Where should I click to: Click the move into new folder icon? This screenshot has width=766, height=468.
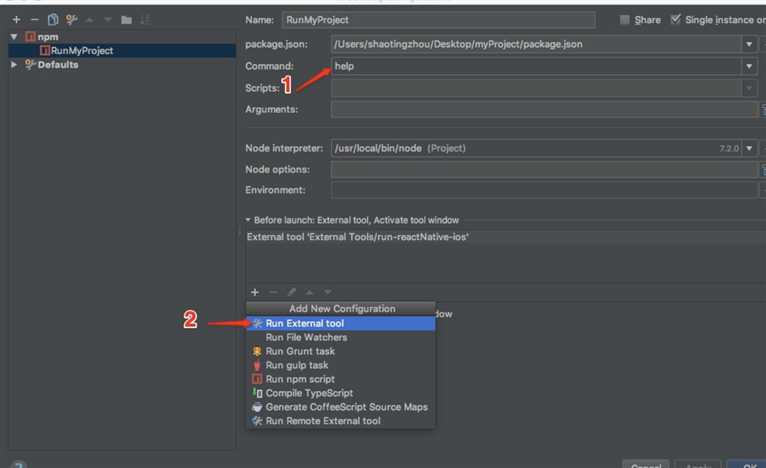coord(126,19)
